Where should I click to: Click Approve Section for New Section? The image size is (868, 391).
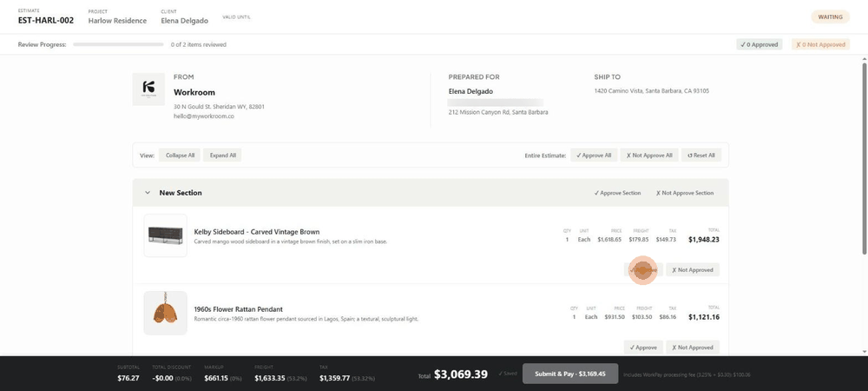pos(617,193)
